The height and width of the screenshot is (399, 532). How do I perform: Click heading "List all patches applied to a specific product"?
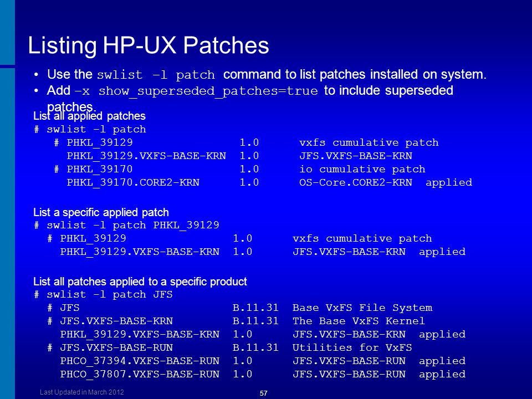coord(140,282)
